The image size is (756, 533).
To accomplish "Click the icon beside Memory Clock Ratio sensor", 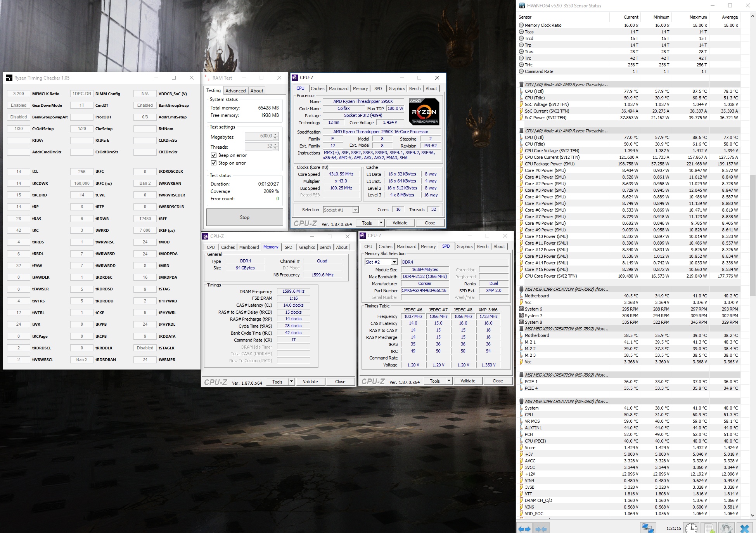I will pyautogui.click(x=521, y=25).
